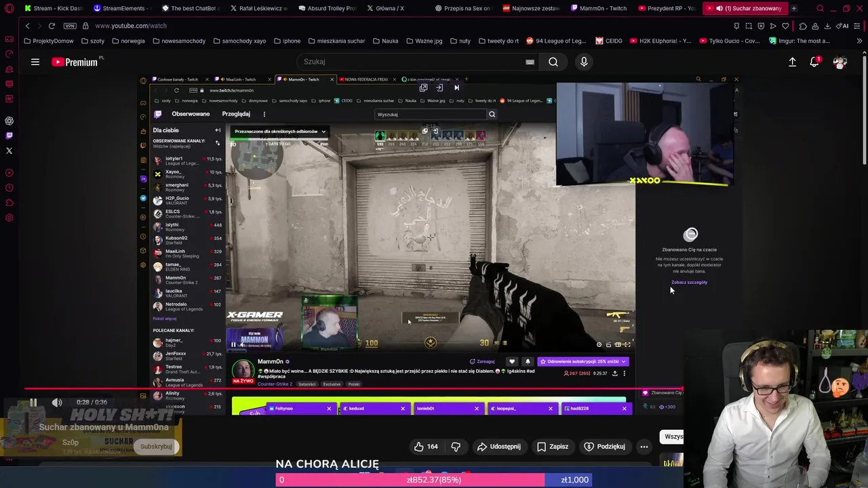Open the norwegia bookmark folder
Screen dimensions: 868x488
pyautogui.click(x=128, y=41)
